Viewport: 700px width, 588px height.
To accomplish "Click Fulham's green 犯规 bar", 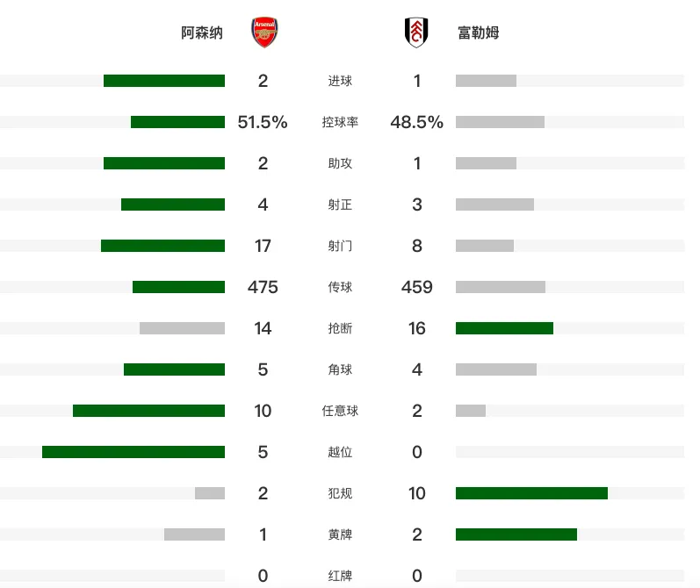I will tap(531, 493).
